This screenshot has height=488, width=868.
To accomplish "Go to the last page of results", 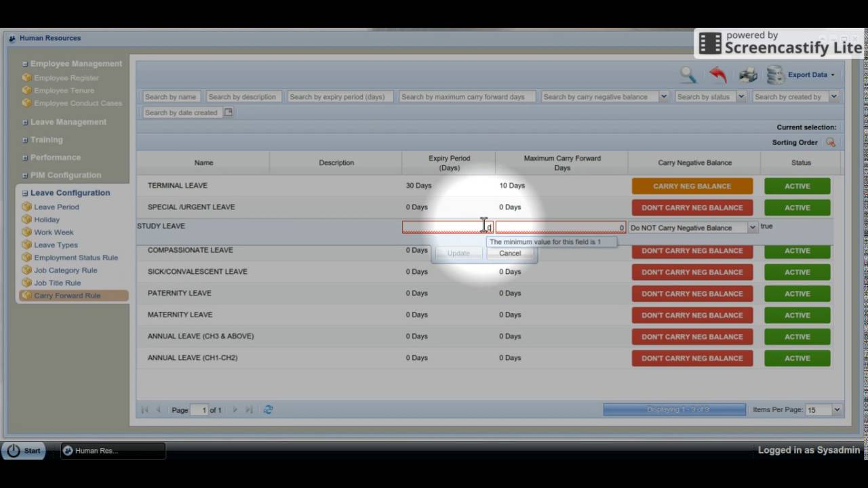I will pos(249,409).
